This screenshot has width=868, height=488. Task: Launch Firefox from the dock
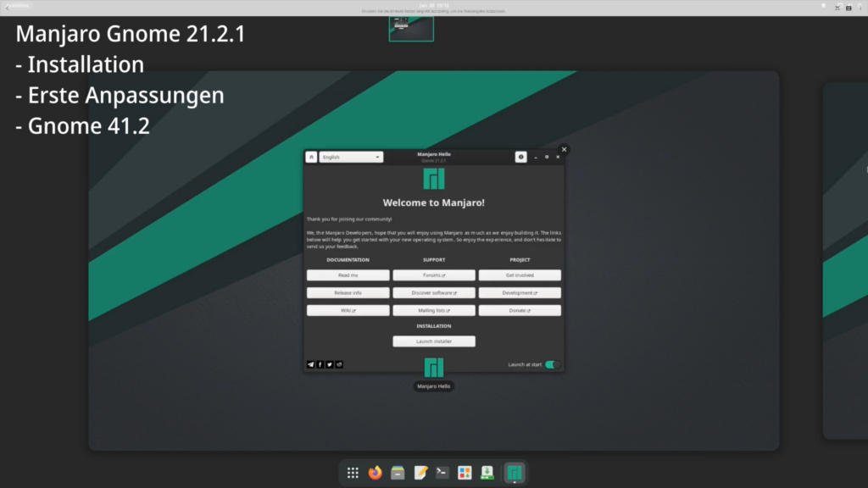click(x=376, y=473)
